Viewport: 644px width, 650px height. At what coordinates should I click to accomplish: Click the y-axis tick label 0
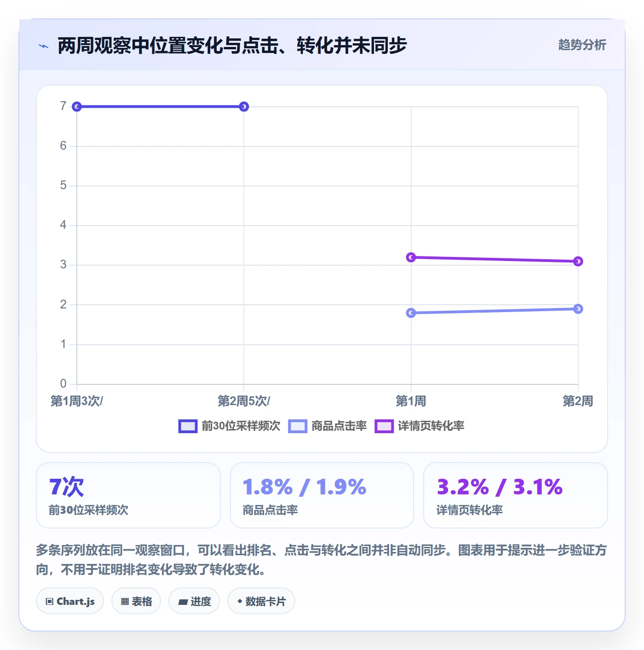point(63,384)
